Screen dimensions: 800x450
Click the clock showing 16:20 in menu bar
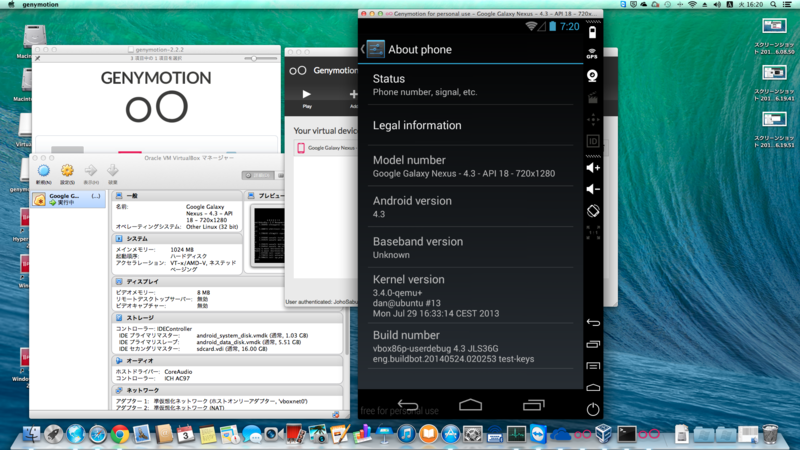[751, 4]
